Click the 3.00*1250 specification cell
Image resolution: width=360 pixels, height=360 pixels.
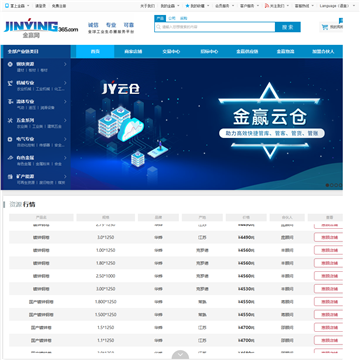coord(106,289)
